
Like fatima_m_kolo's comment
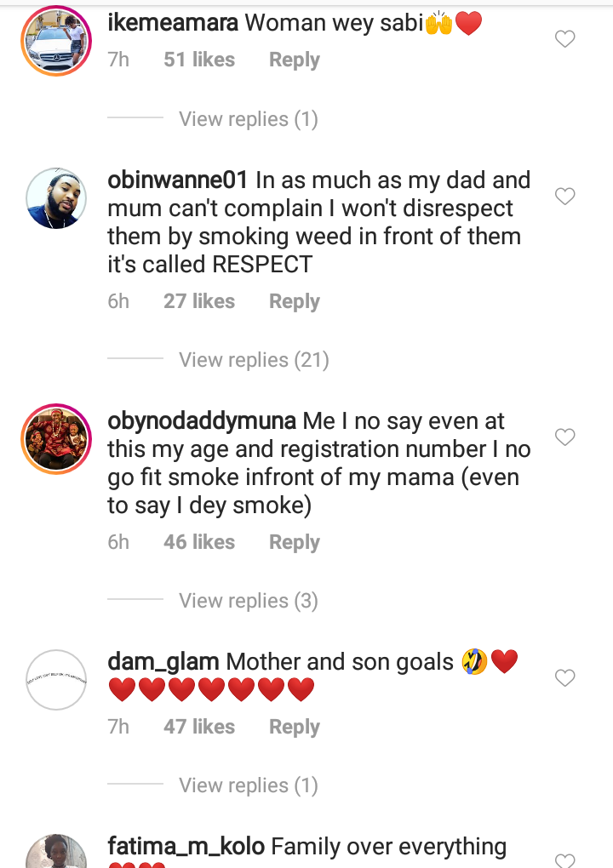[x=564, y=859]
